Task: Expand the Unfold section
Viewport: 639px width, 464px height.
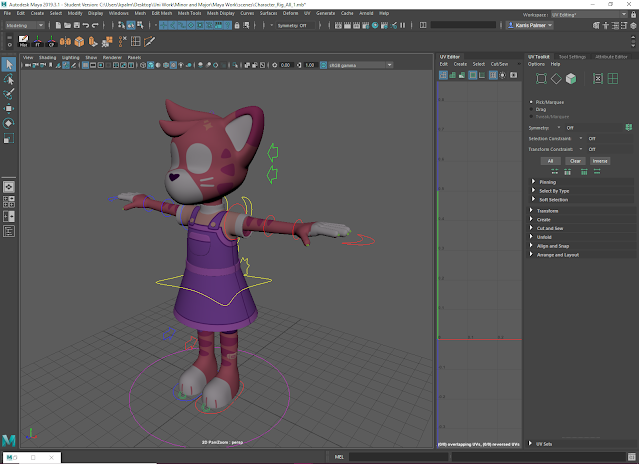Action: [x=581, y=237]
